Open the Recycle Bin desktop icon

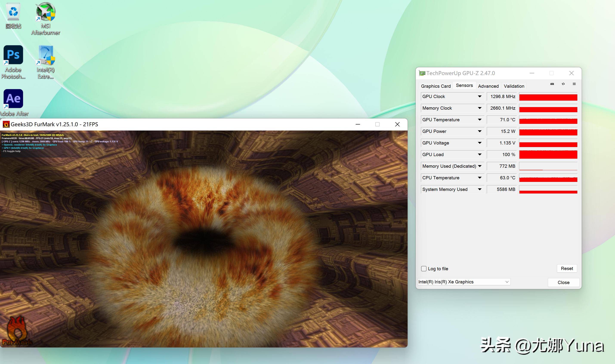click(x=13, y=12)
